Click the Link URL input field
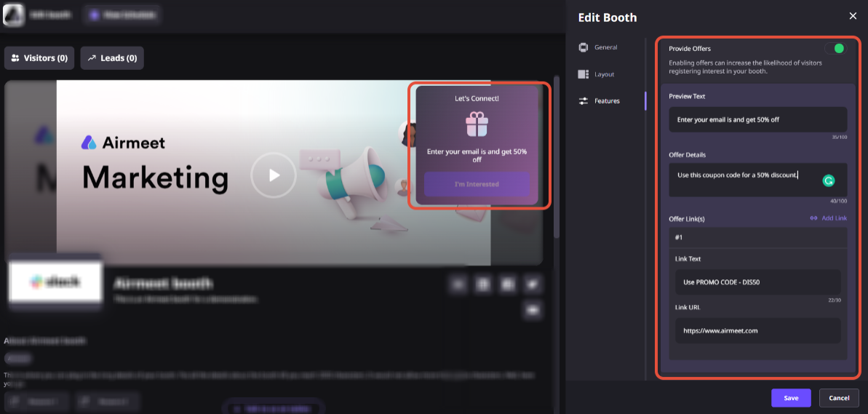This screenshot has height=414, width=868. coord(758,330)
